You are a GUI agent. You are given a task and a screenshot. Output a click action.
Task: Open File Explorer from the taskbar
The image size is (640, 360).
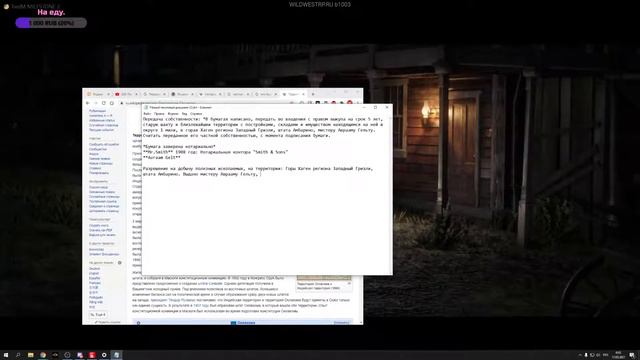31,355
